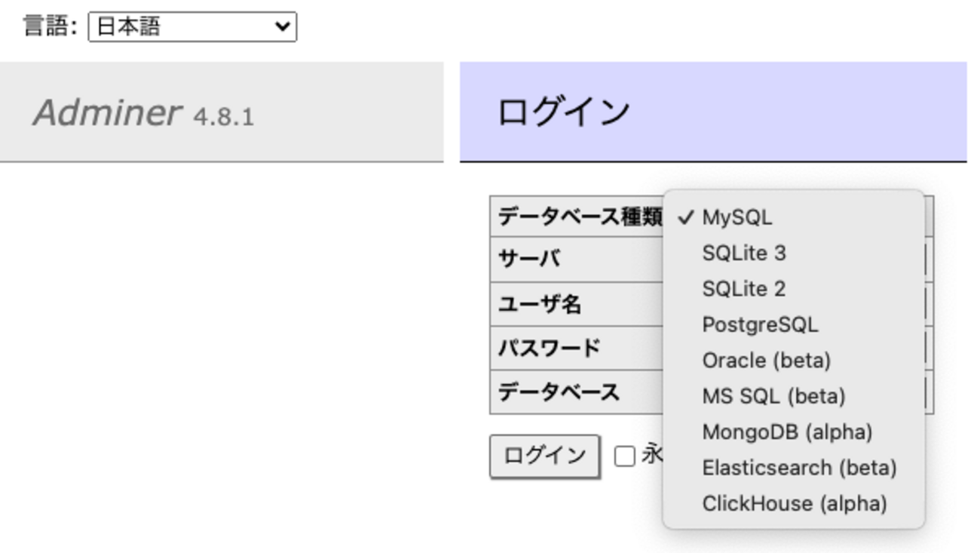
Task: Choose MongoDB (alpha) option
Action: [793, 432]
